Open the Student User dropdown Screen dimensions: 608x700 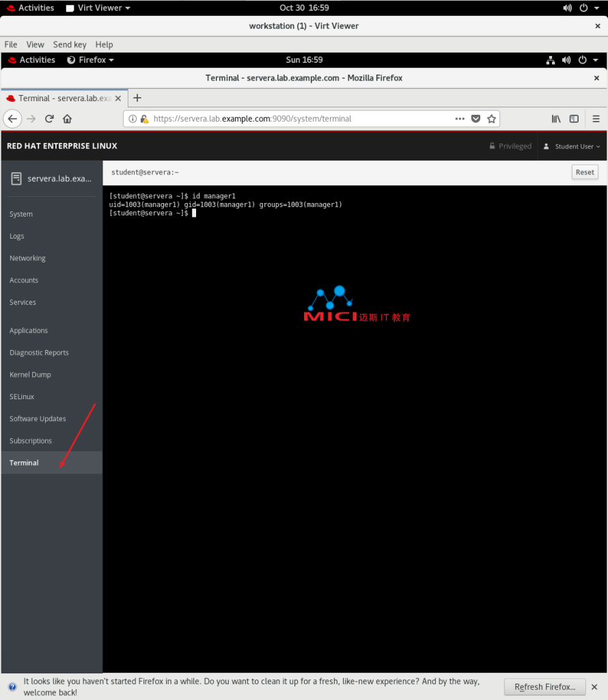point(572,146)
